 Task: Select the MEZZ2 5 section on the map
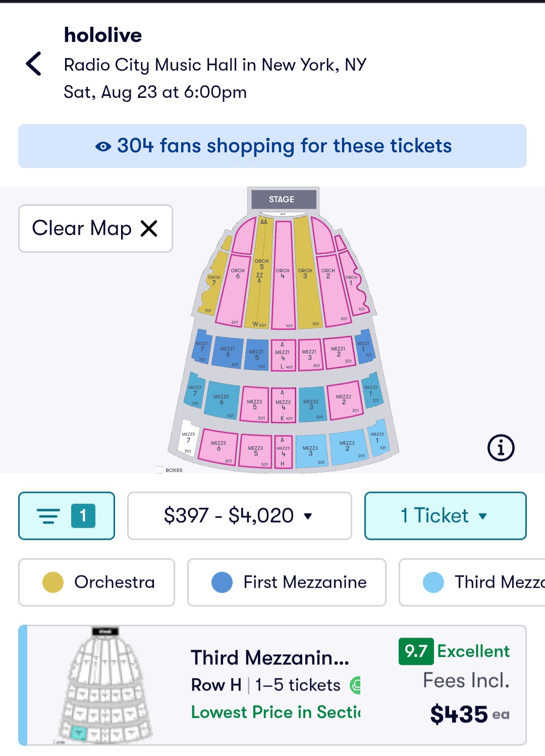point(255,404)
